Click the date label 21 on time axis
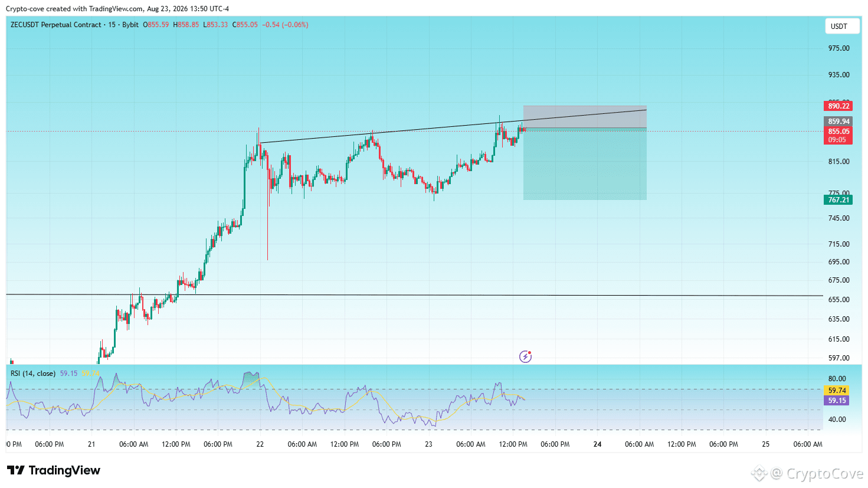This screenshot has height=488, width=868. coord(91,444)
